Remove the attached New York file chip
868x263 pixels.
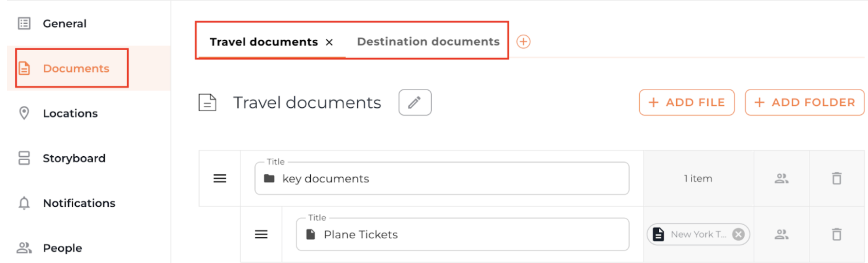click(738, 234)
